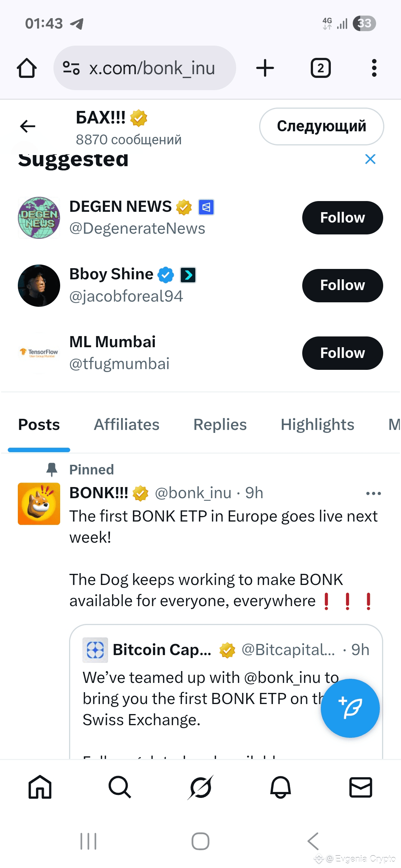401x868 pixels.
Task: Switch to the Replies tab
Action: tap(220, 425)
